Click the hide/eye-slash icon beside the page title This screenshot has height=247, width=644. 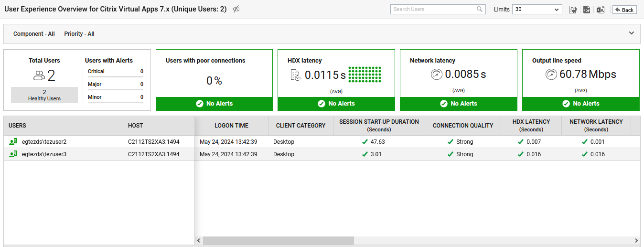point(236,9)
